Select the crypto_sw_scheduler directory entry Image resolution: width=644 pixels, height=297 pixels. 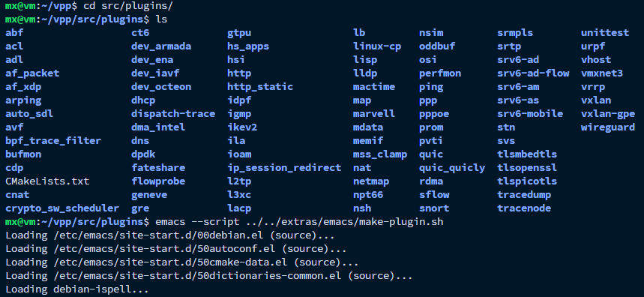pyautogui.click(x=62, y=208)
